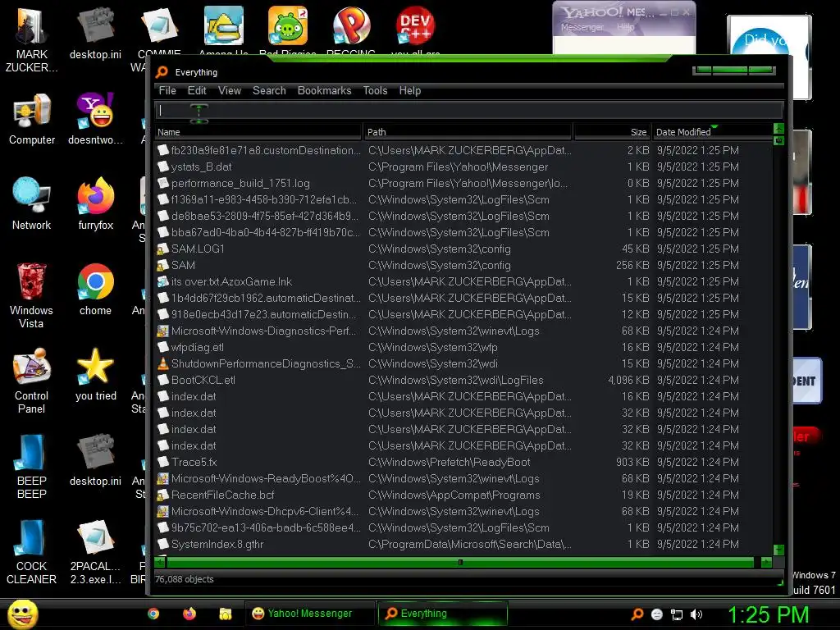
Task: Open the Computer desktop icon
Action: click(32, 119)
